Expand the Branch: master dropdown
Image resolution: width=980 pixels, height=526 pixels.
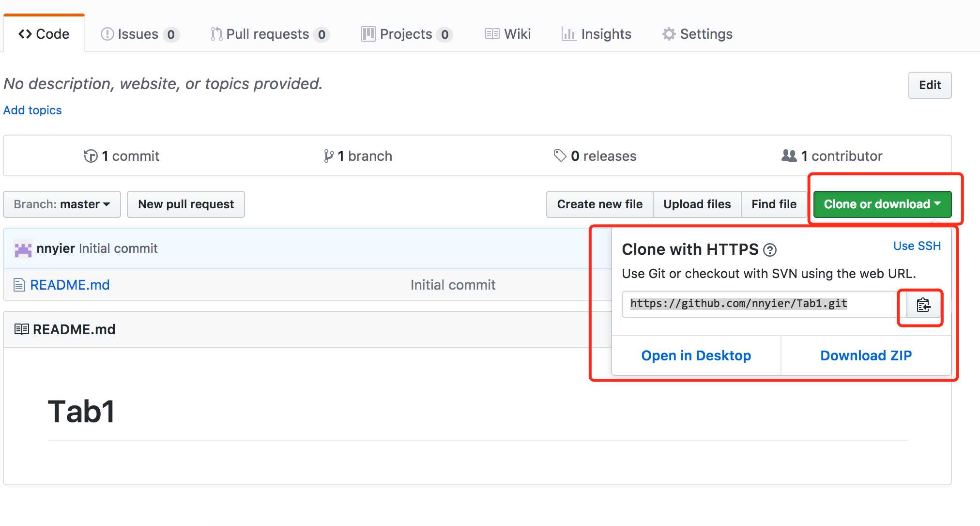tap(62, 204)
